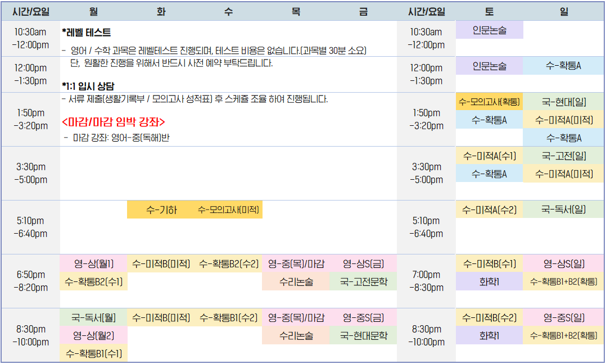Click the 영-상(월1) class cell
Screen dimensions: 606x364
[x=93, y=263]
